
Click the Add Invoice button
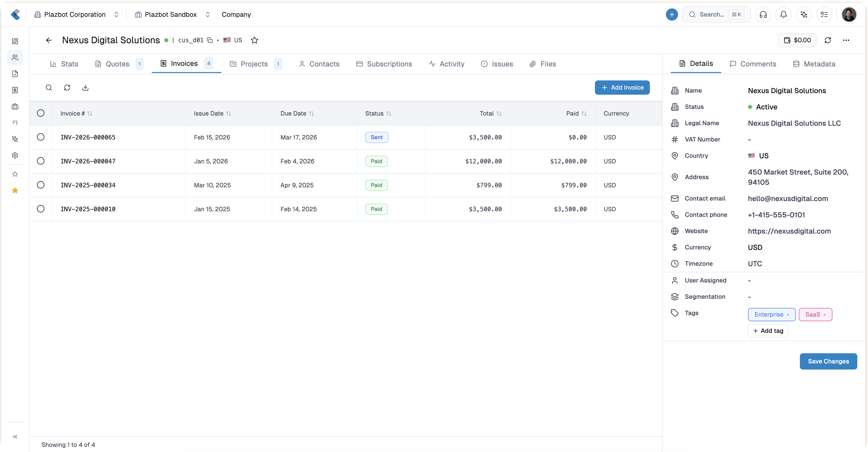click(x=622, y=87)
